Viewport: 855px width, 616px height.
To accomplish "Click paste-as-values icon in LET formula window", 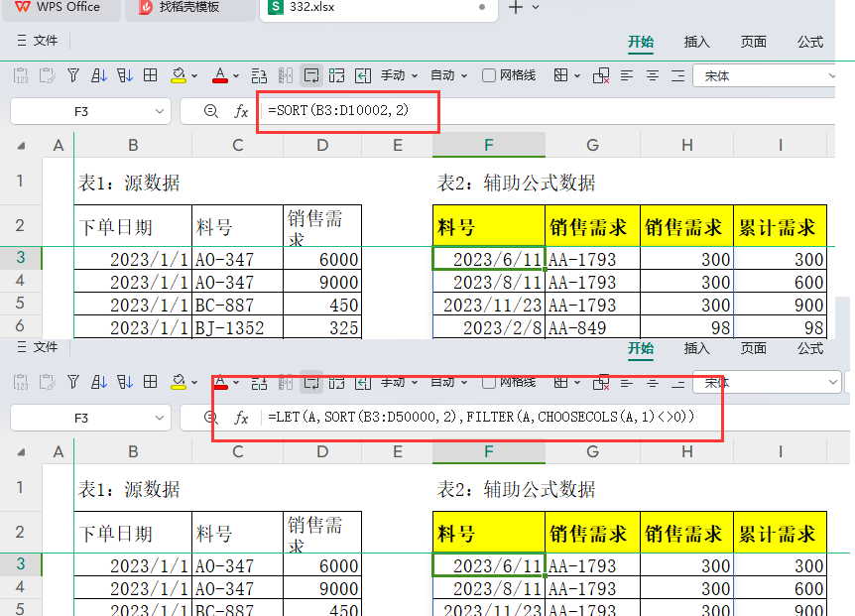I will [x=21, y=382].
